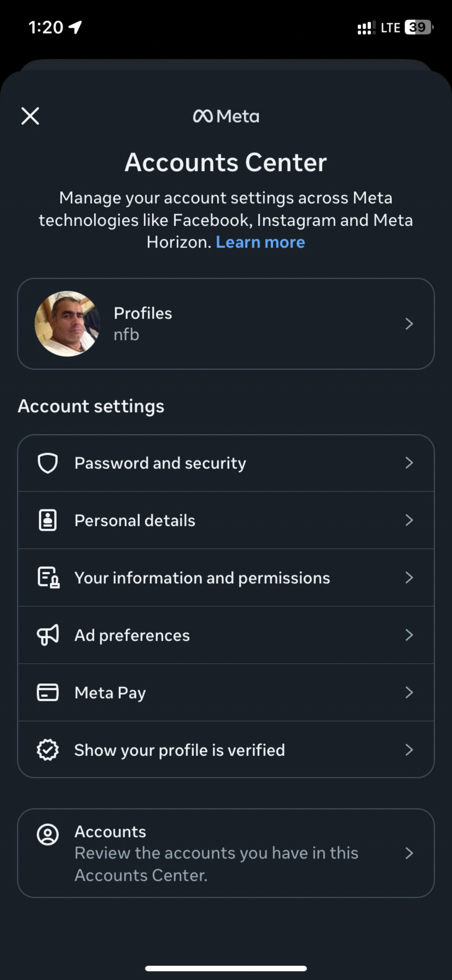The height and width of the screenshot is (980, 452).
Task: Tap the person circle icon for Accounts
Action: point(48,834)
